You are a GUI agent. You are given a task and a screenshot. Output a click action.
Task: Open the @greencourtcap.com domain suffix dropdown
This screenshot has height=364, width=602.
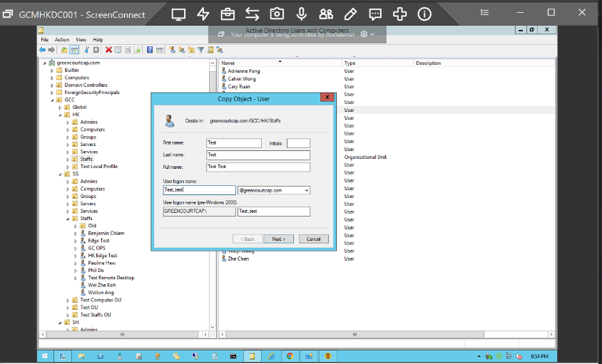point(307,190)
